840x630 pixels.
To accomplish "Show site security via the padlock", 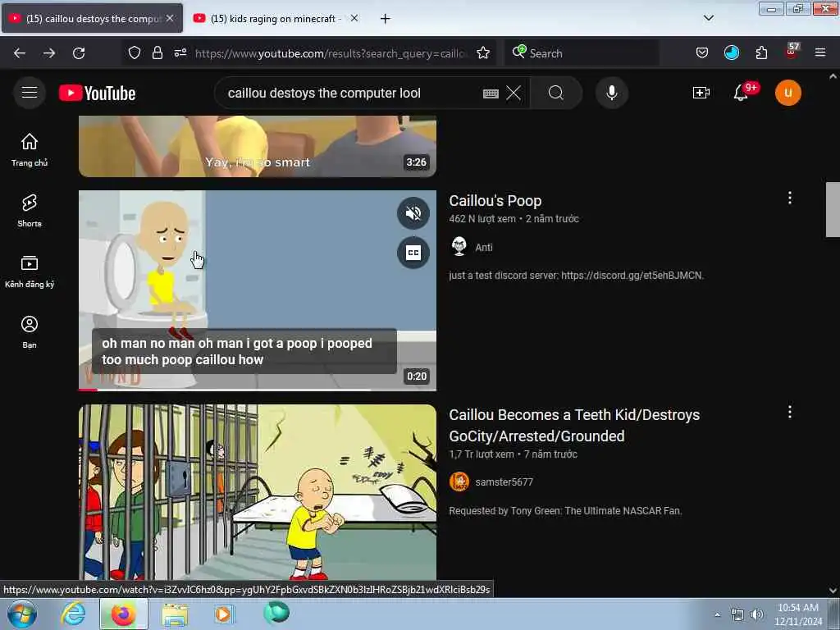I will click(157, 52).
